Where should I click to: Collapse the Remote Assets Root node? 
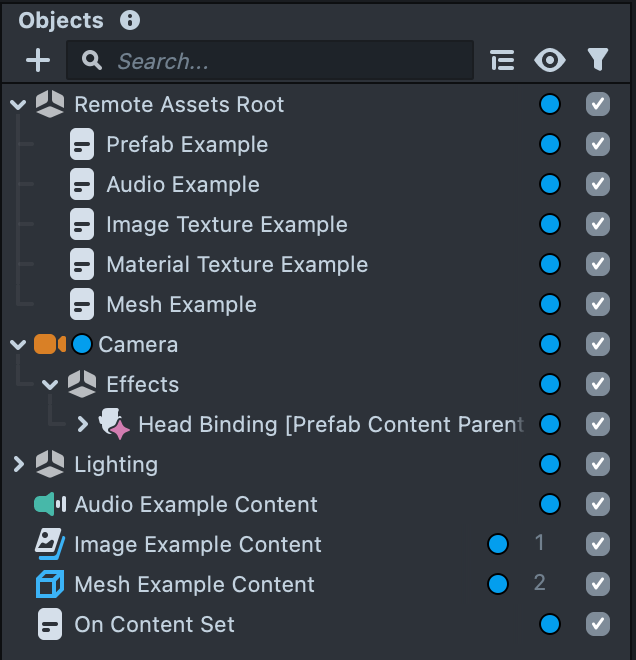pyautogui.click(x=18, y=105)
